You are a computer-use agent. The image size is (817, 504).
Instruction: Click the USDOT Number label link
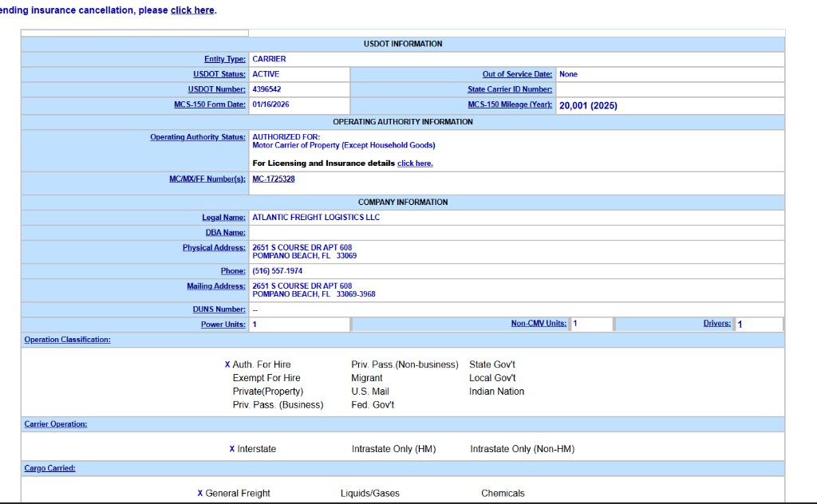pos(216,89)
